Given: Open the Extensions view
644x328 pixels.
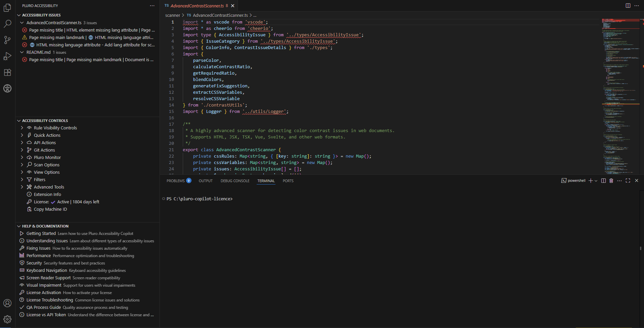Looking at the screenshot, I should click(x=7, y=72).
